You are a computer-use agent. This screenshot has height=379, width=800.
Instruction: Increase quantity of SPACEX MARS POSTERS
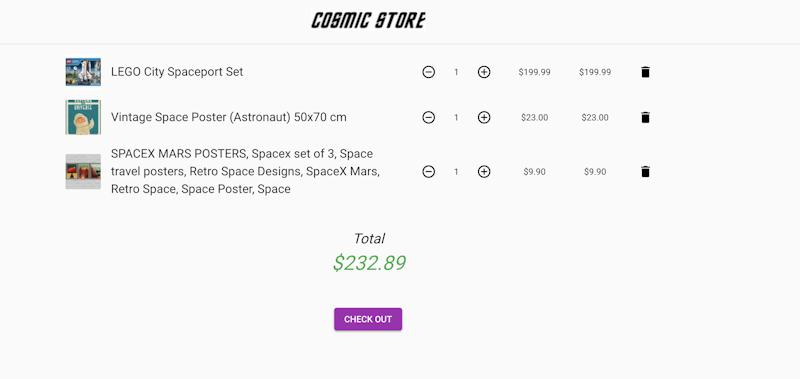[484, 171]
